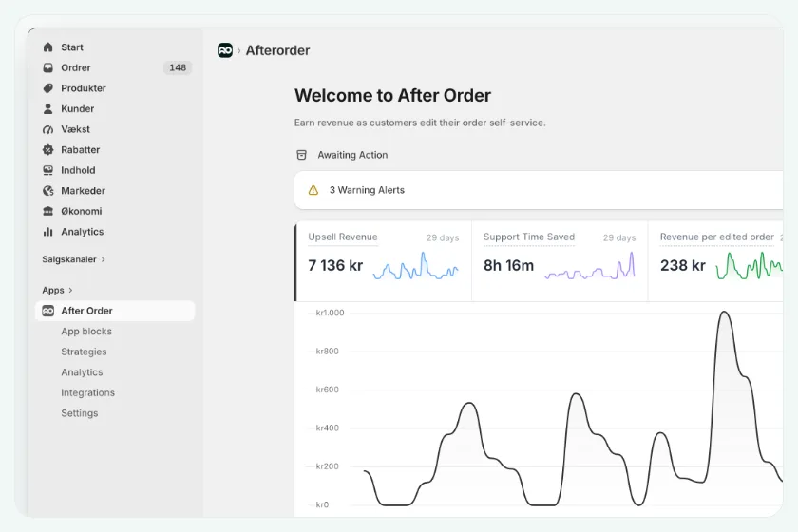This screenshot has height=532, width=798.
Task: Select After Order app entry
Action: pos(116,311)
